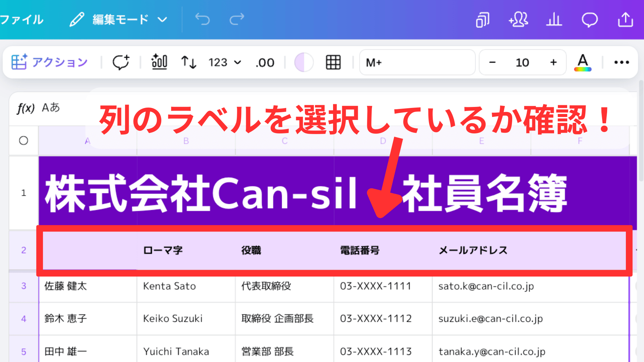The width and height of the screenshot is (644, 362).
Task: Open the M+ font selector field
Action: (x=417, y=62)
